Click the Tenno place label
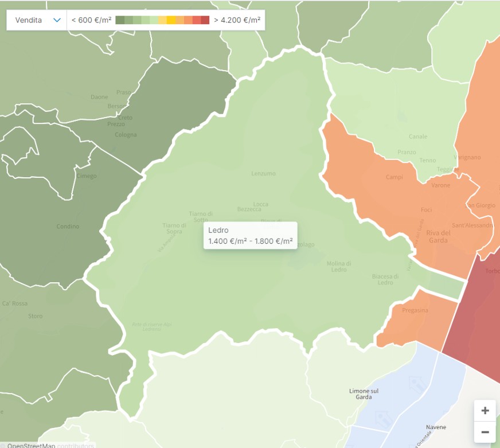This screenshot has height=448, width=500. pos(427,161)
